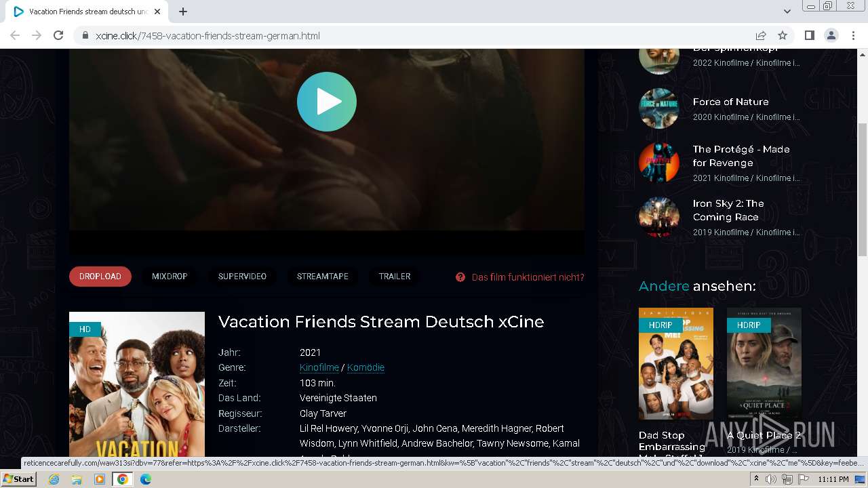Open Chrome three-dot menu
This screenshot has width=868, height=488.
pyautogui.click(x=852, y=35)
